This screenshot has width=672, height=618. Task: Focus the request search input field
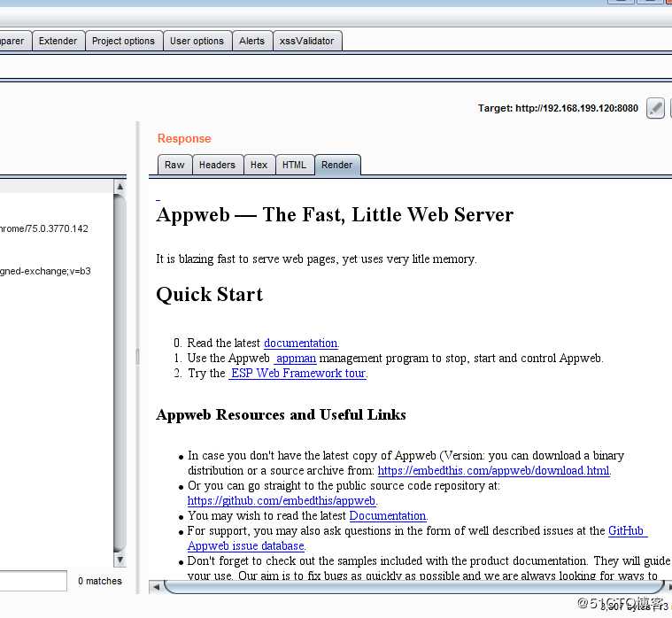click(x=33, y=581)
